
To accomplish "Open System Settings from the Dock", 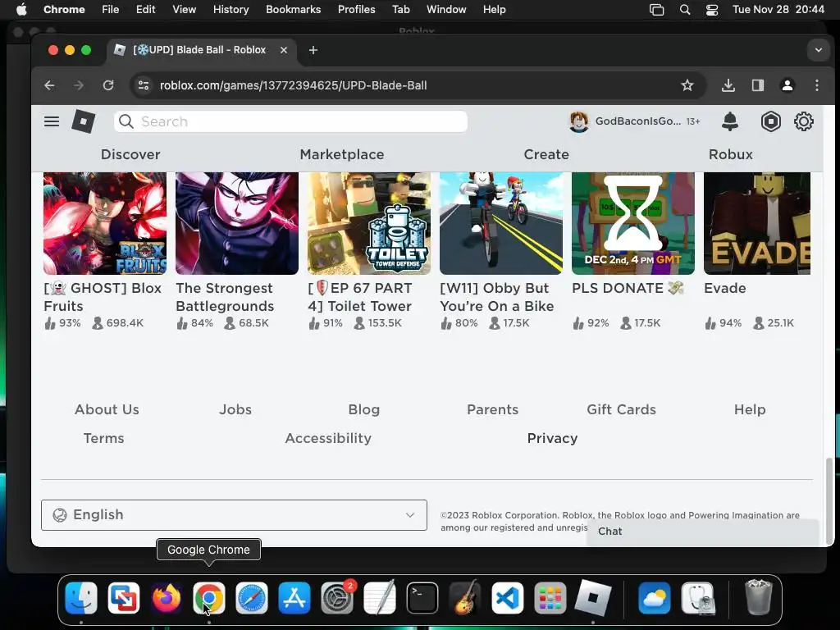I will coord(337,598).
